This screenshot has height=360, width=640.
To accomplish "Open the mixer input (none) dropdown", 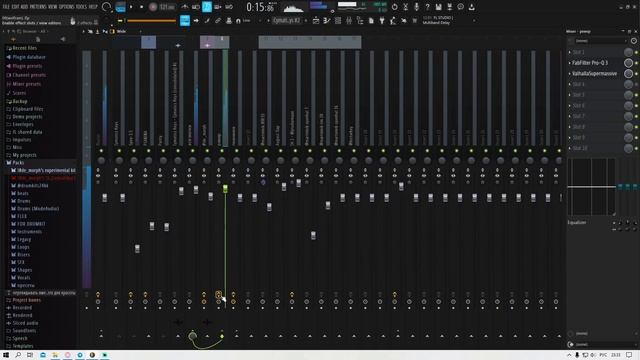I will pos(600,41).
